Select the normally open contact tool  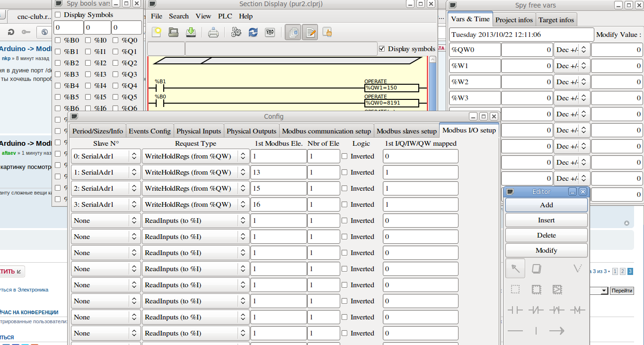(x=515, y=310)
